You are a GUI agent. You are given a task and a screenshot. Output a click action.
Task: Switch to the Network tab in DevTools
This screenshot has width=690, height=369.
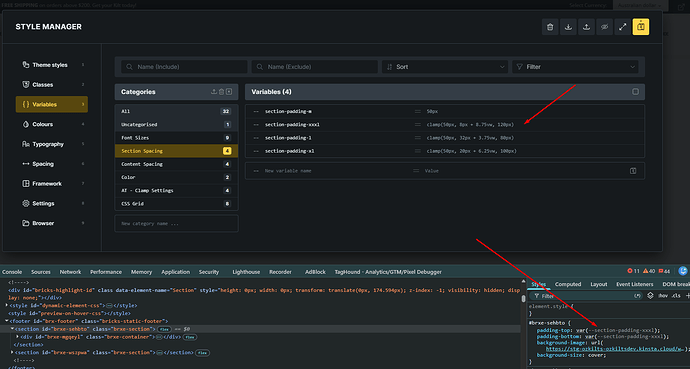70,272
